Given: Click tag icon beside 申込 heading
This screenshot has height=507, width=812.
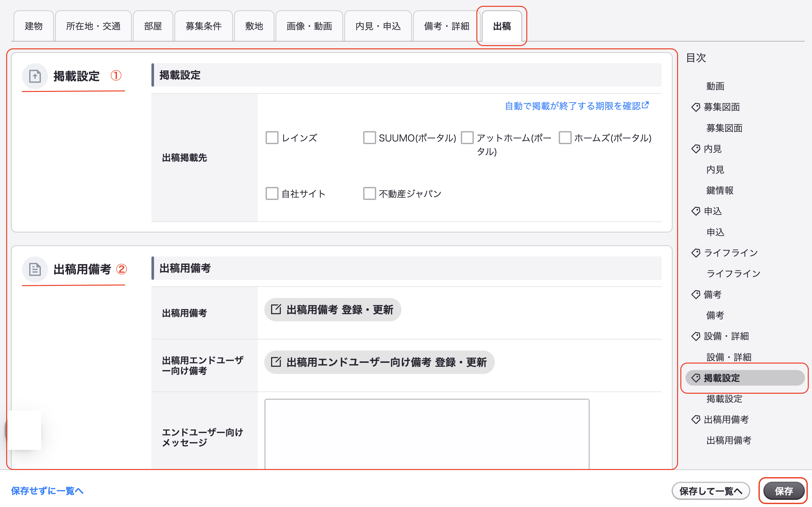Looking at the screenshot, I should tap(696, 211).
